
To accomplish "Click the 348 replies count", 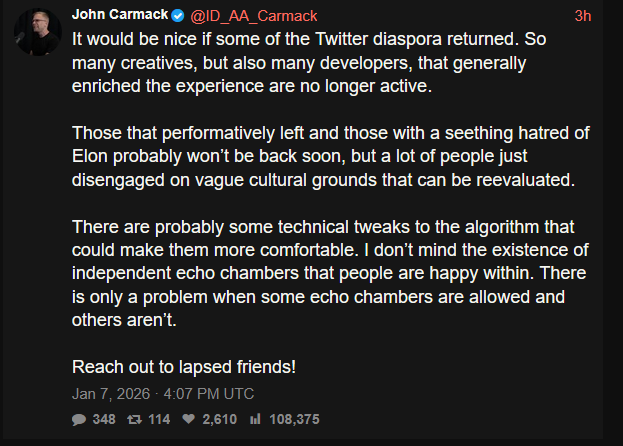I will coord(104,419).
